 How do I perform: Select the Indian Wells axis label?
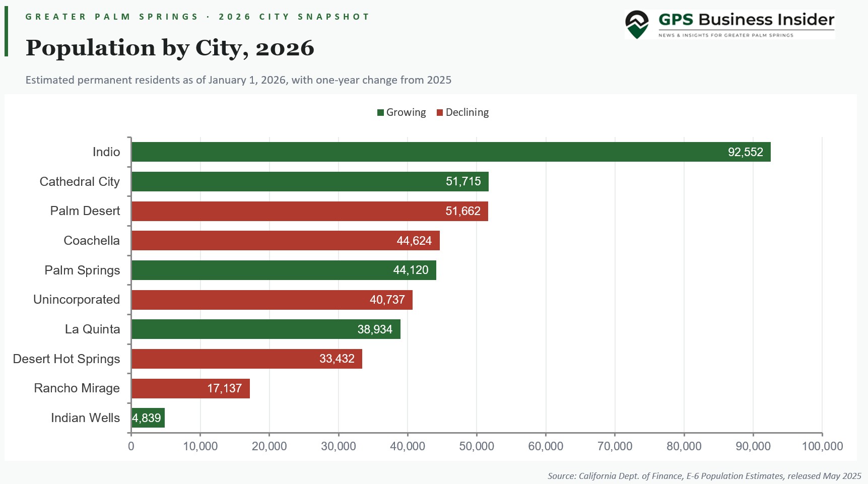pyautogui.click(x=85, y=418)
